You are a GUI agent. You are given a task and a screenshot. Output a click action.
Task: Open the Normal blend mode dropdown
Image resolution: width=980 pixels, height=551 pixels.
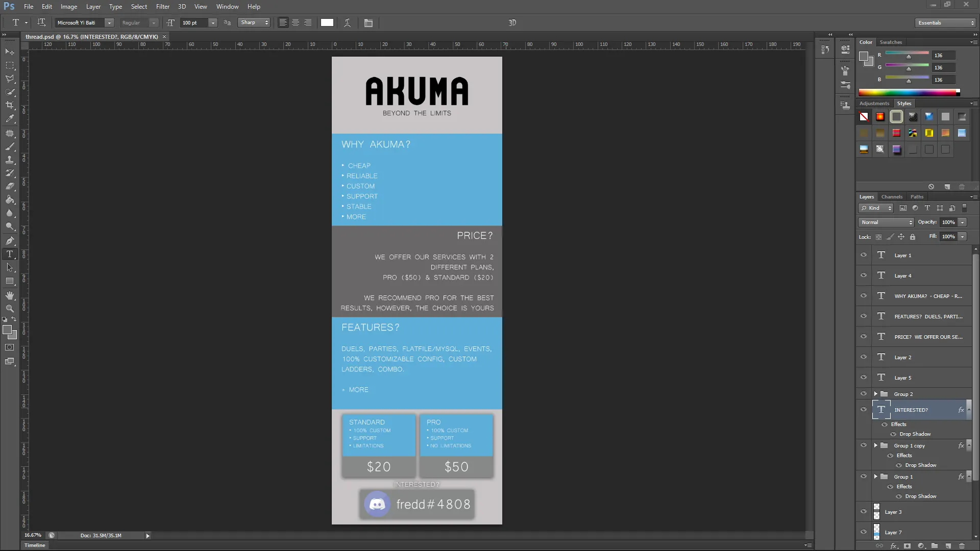886,222
